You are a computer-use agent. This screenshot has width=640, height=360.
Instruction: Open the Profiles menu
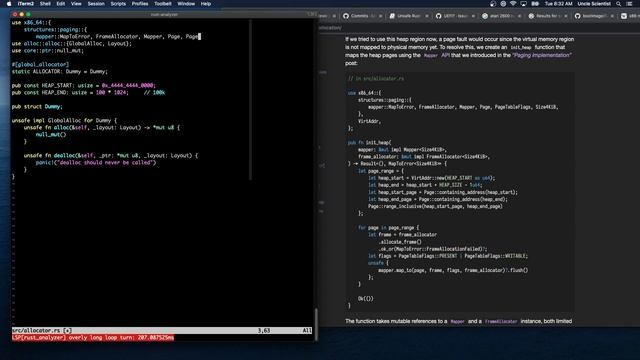click(x=140, y=4)
